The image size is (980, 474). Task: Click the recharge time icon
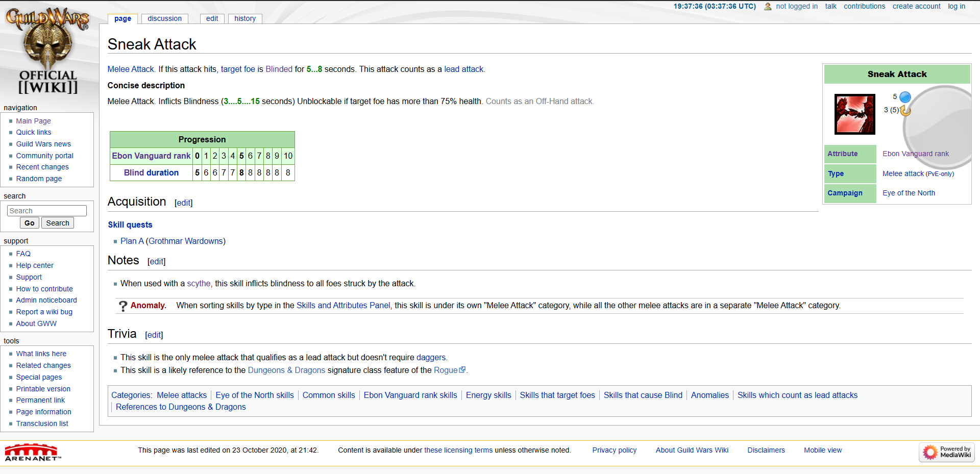point(905,110)
